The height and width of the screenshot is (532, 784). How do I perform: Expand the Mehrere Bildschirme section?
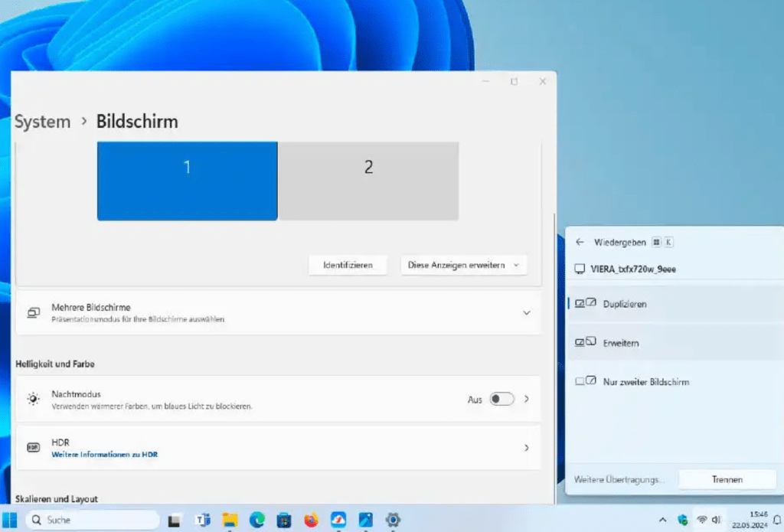click(526, 312)
